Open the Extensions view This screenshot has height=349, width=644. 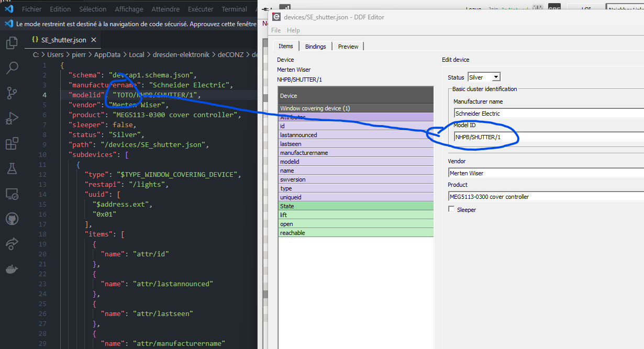[12, 143]
